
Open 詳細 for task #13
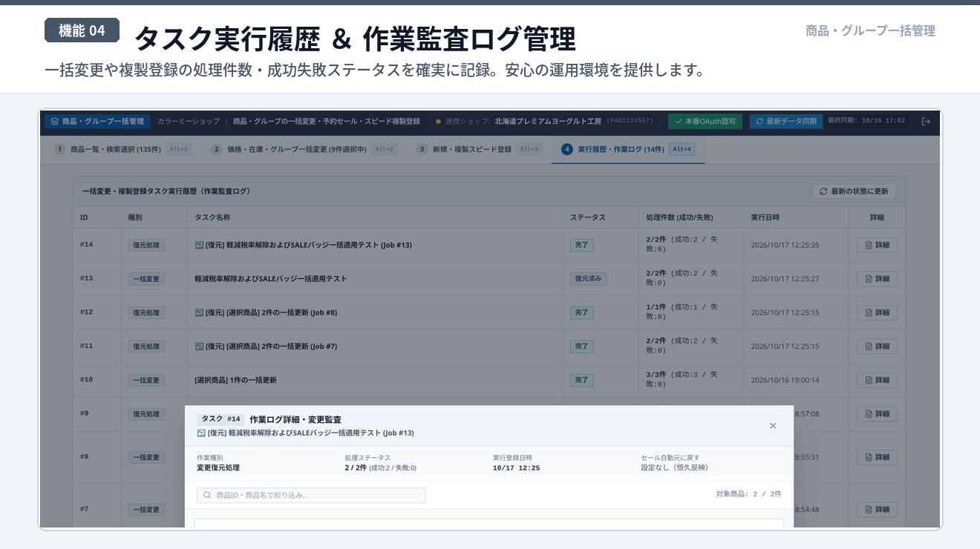877,279
